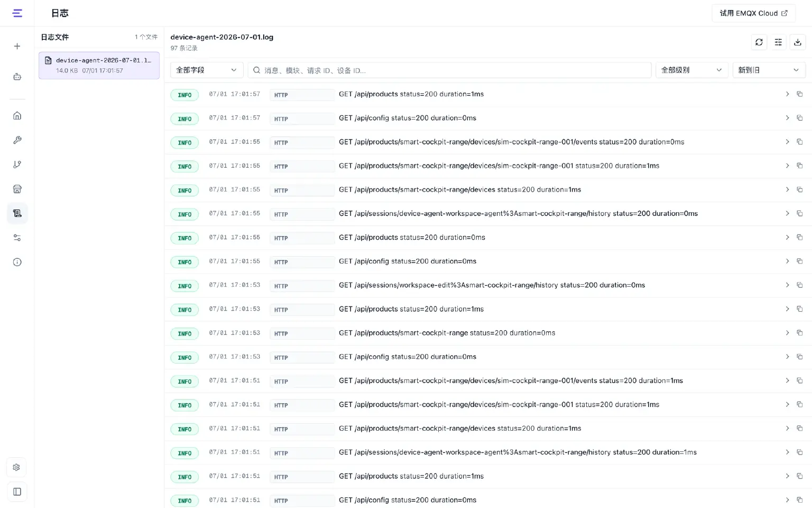The height and width of the screenshot is (508, 812).
Task: Toggle the hamburger menu at top left
Action: pos(17,13)
